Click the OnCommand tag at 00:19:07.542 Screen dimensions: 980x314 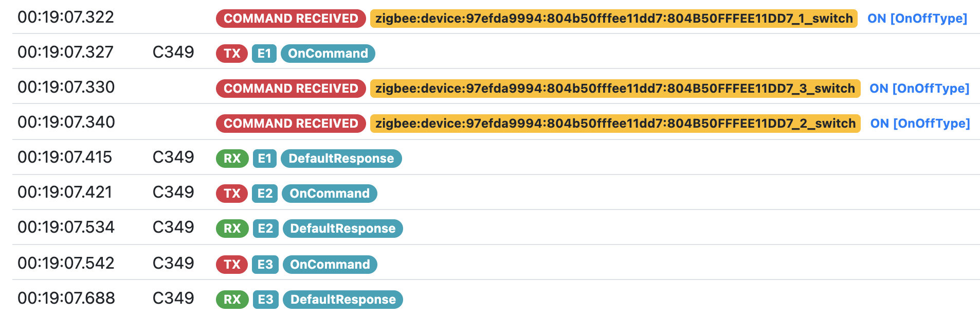[x=330, y=265]
